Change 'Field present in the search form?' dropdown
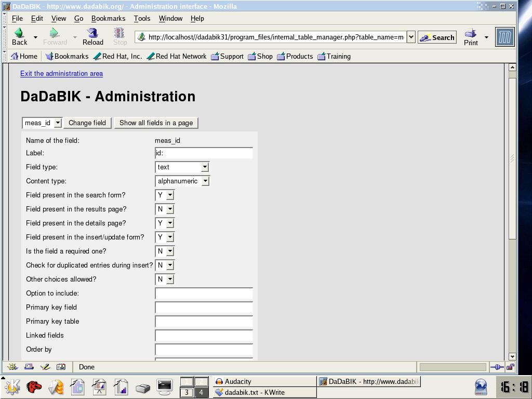 [x=165, y=195]
